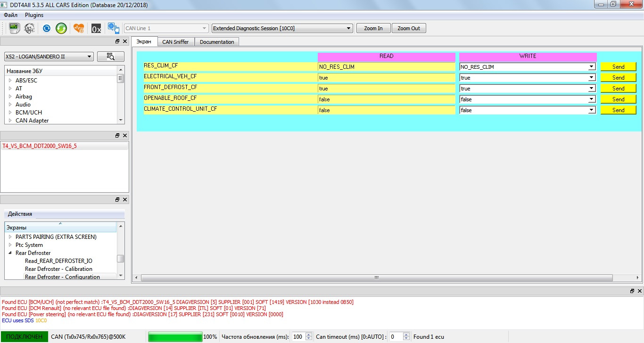This screenshot has height=343, width=644.
Task: Expand the BCM/UCH tree node
Action: click(10, 113)
